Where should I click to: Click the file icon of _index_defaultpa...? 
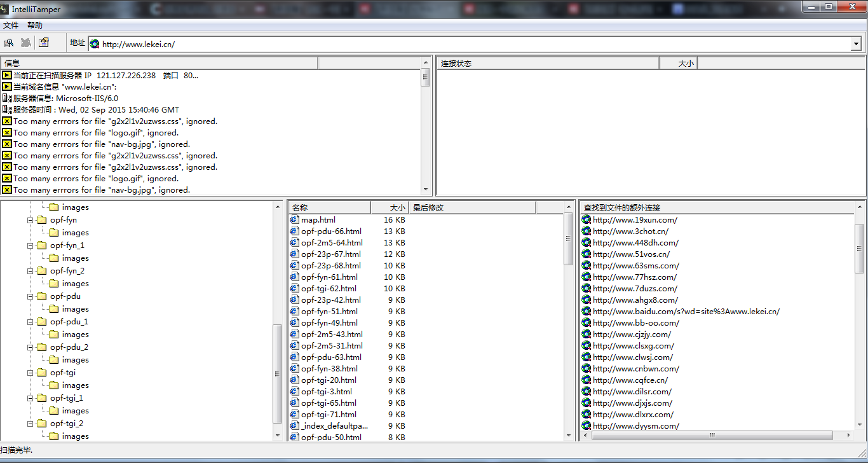pyautogui.click(x=294, y=425)
